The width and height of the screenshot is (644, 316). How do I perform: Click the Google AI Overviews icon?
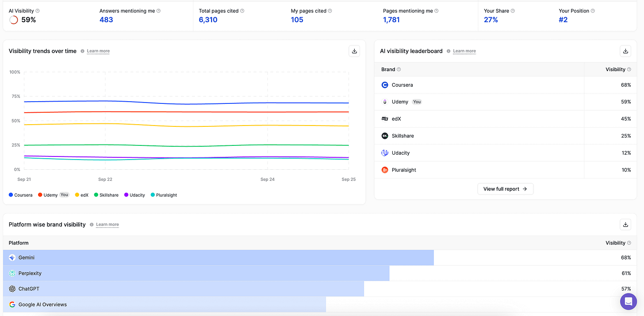coord(12,305)
